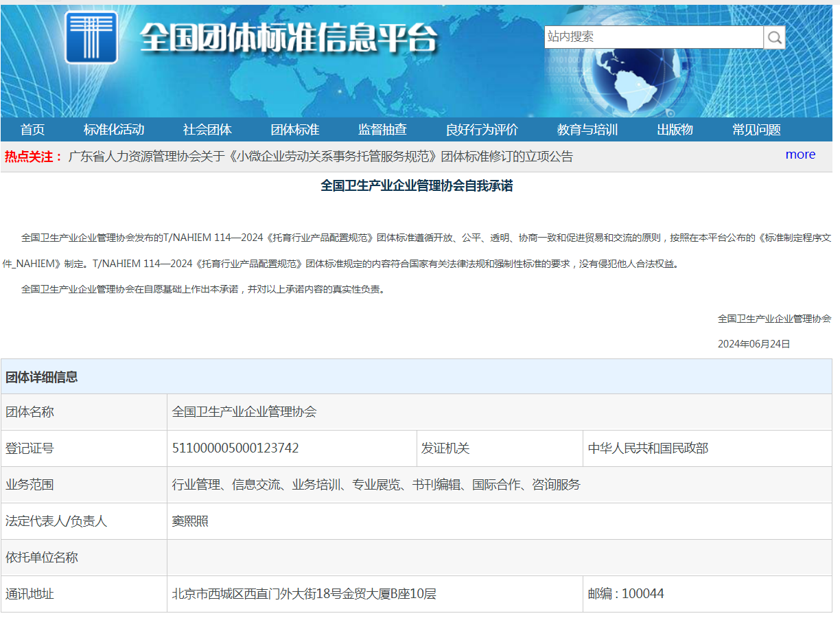Click the 登记证号 row label
The width and height of the screenshot is (840, 629).
click(30, 448)
